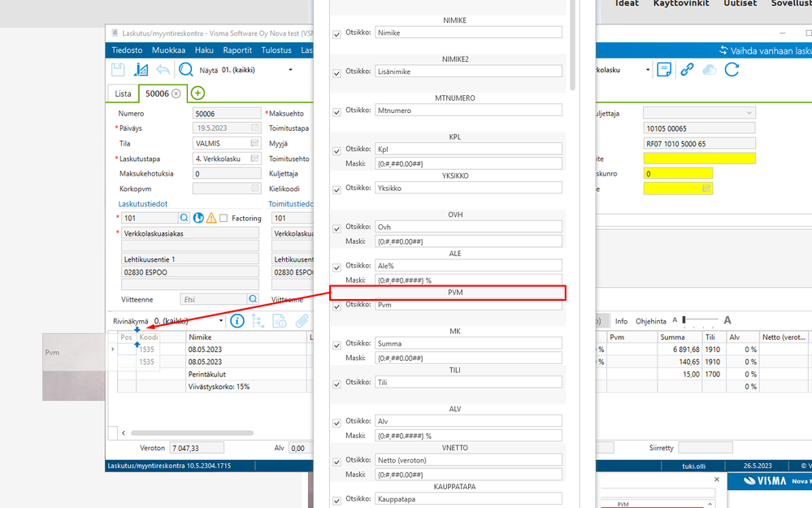
Task: Click the Viitteenne search magnifier icon
Action: coord(253,299)
